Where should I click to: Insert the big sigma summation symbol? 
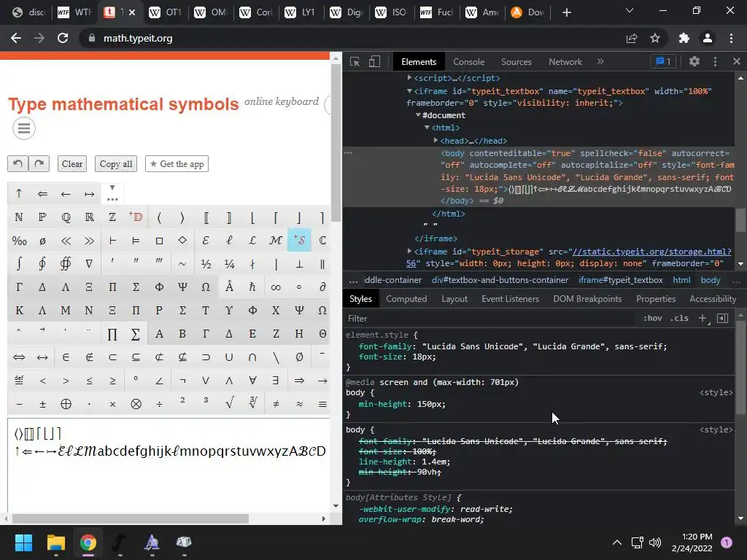click(x=136, y=334)
